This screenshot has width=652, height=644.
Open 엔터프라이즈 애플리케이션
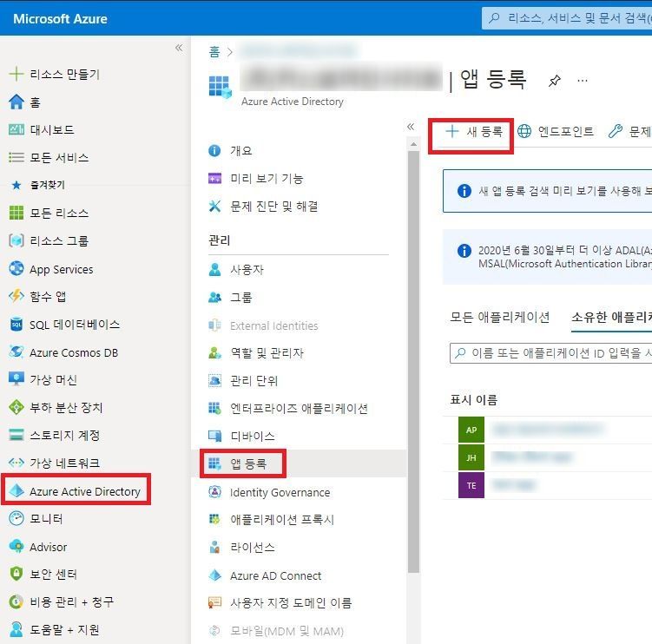pos(288,408)
